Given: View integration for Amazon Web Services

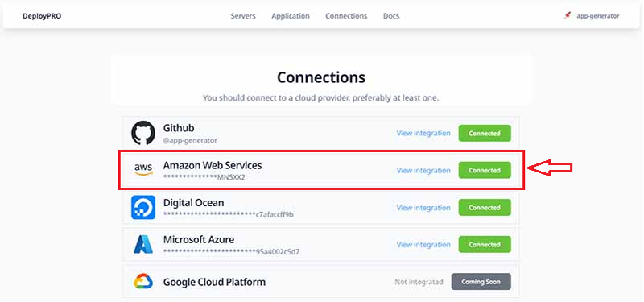Looking at the screenshot, I should pos(423,170).
